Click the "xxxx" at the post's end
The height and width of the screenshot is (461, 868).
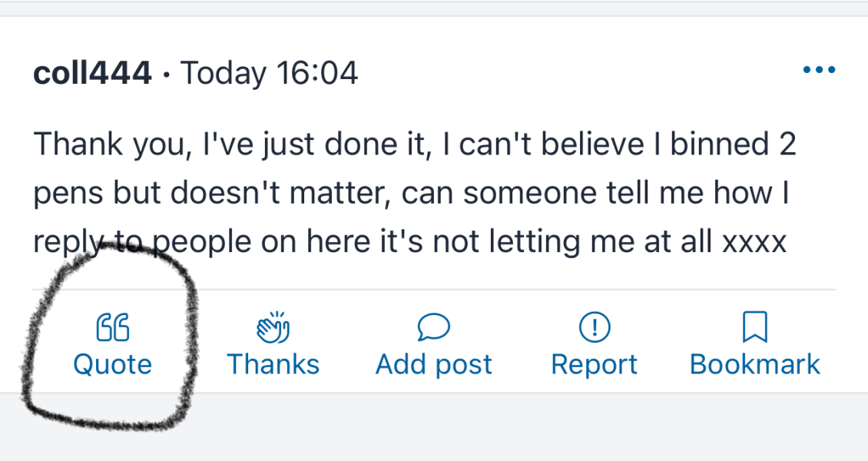pyautogui.click(x=754, y=243)
